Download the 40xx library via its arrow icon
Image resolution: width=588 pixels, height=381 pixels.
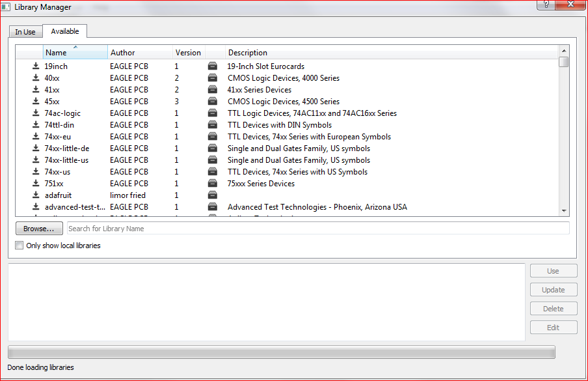tap(36, 78)
